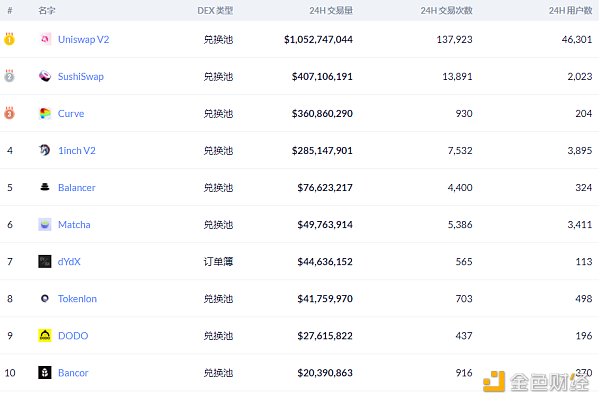The image size is (600, 403).
Task: Click the dYdX logo icon
Action: click(45, 262)
